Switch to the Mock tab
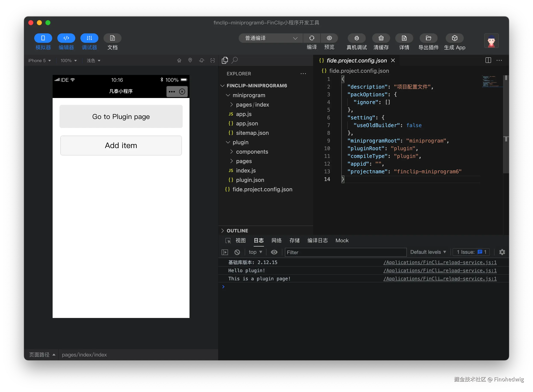Image resolution: width=533 pixels, height=392 pixels. 342,240
